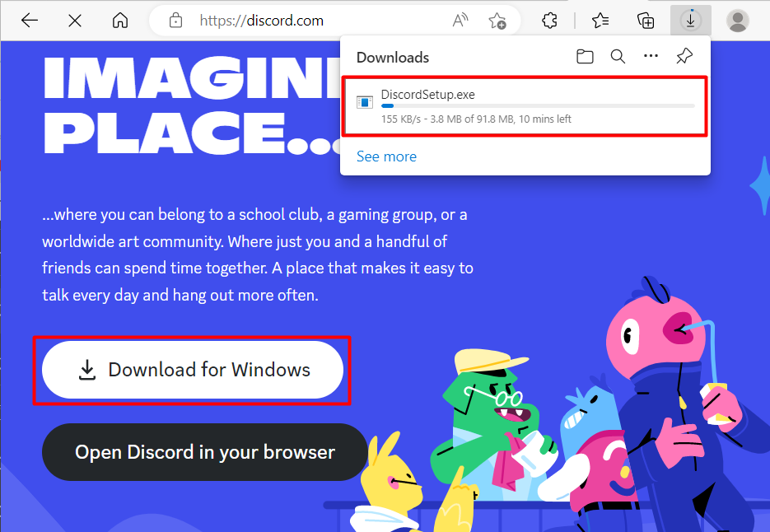Select the DiscordSetup.exe download entry
Screen dimensions: 770x532
pyautogui.click(x=525, y=106)
